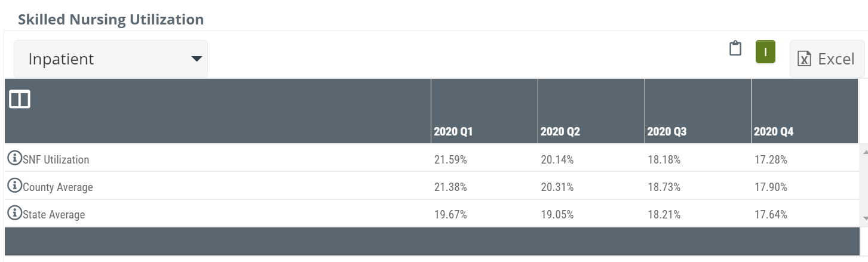
Task: Click info icon beside State Average
Action: 14,214
